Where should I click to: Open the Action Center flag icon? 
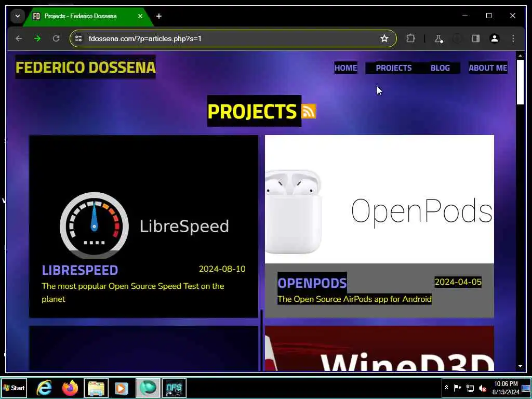[x=458, y=388]
